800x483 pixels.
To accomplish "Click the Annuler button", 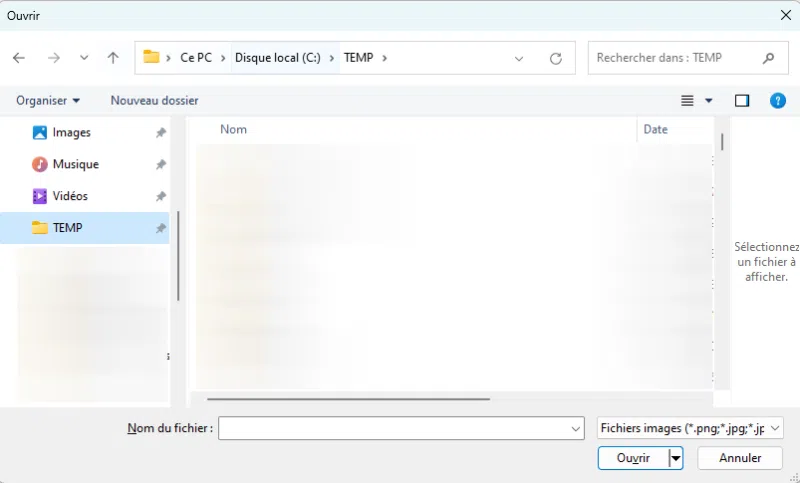I will tap(740, 458).
